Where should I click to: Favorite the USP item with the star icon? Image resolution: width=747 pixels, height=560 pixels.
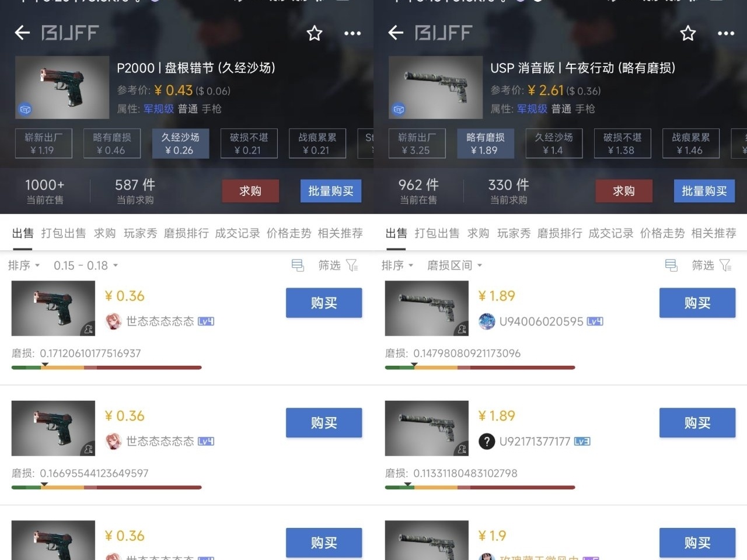pos(688,33)
